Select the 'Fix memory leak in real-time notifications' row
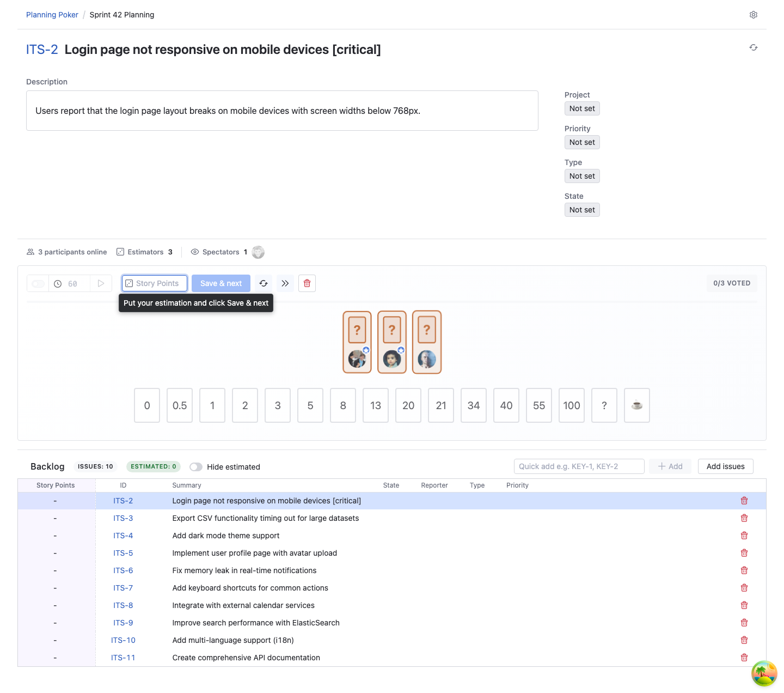The width and height of the screenshot is (784, 693). (392, 570)
